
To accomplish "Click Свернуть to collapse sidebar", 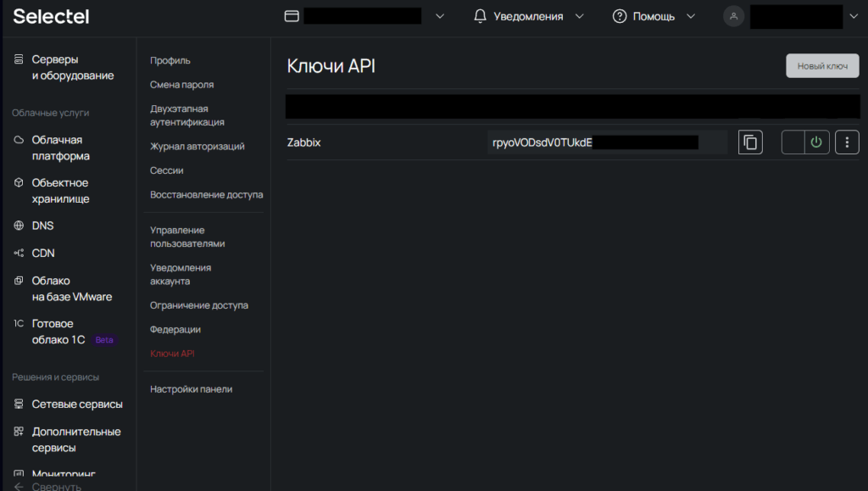I will point(57,487).
